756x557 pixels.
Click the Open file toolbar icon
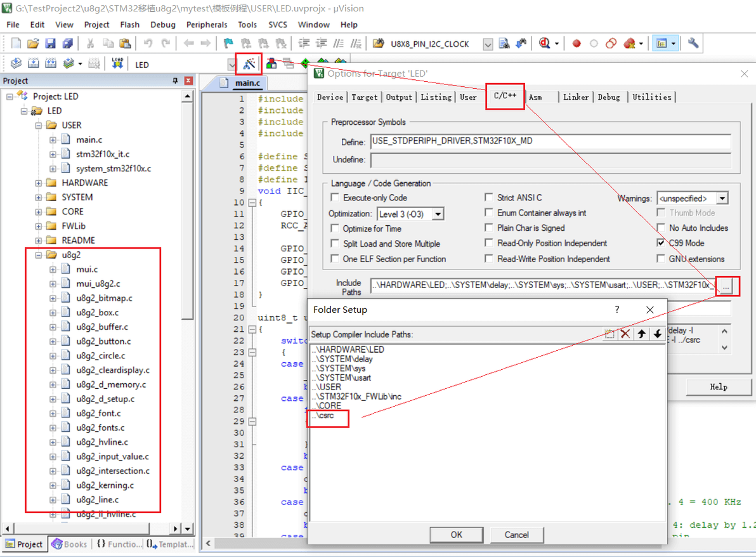click(x=33, y=43)
